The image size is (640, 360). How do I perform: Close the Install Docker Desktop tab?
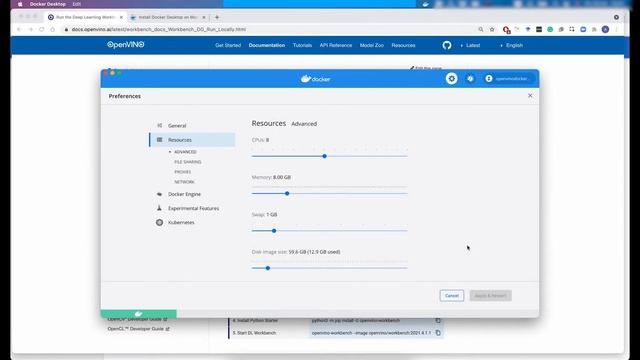click(204, 17)
